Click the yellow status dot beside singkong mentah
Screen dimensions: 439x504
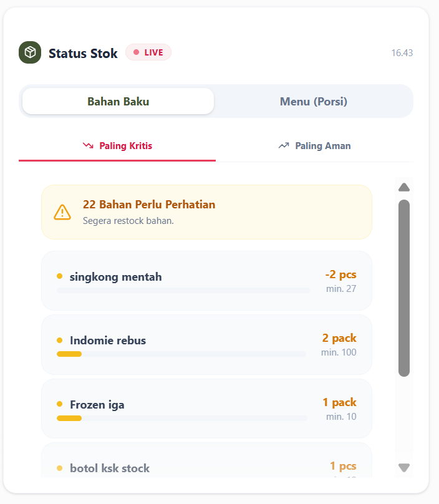pos(60,276)
